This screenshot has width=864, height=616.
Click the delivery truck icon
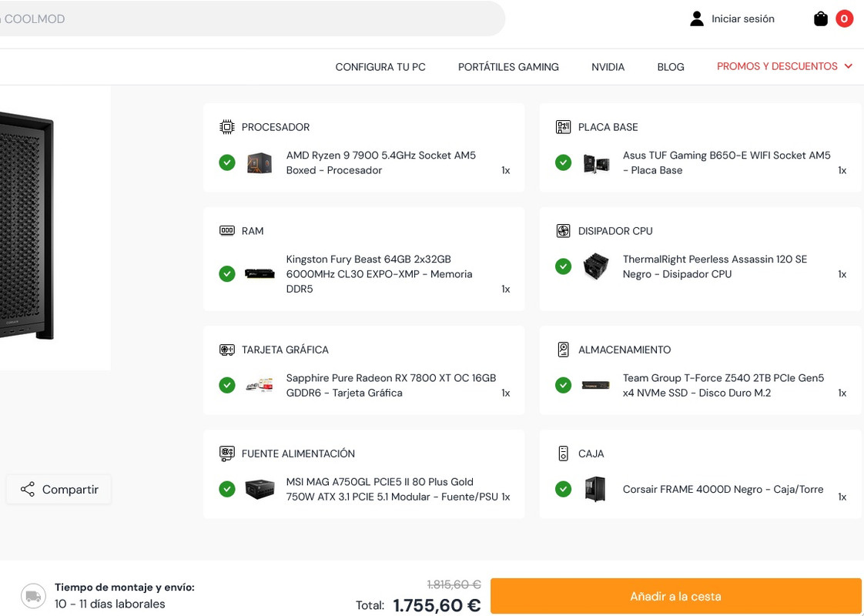[x=33, y=596]
